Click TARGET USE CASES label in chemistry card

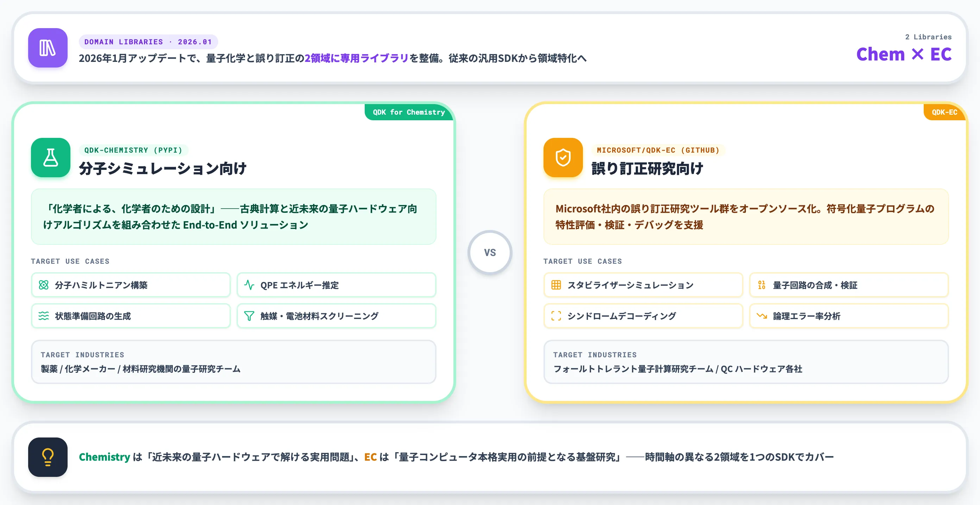point(70,261)
